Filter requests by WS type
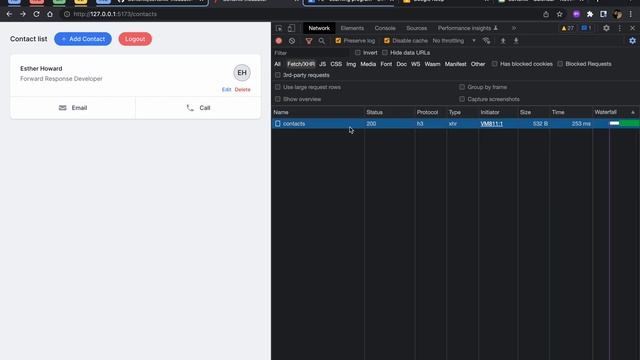Image resolution: width=640 pixels, height=360 pixels. (x=416, y=64)
